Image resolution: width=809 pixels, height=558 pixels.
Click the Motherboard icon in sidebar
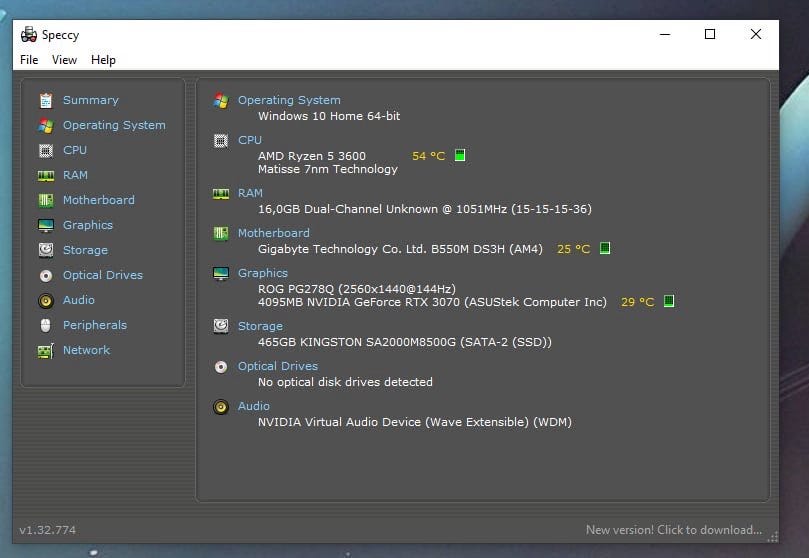(x=46, y=200)
